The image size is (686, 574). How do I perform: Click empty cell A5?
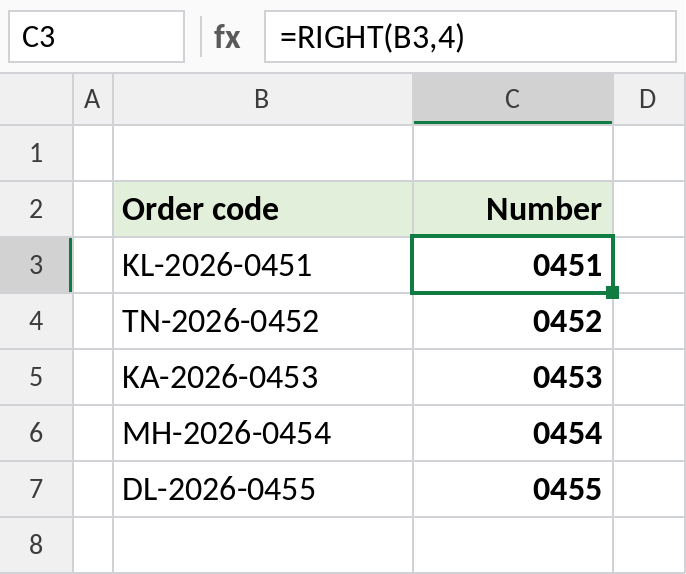(93, 377)
